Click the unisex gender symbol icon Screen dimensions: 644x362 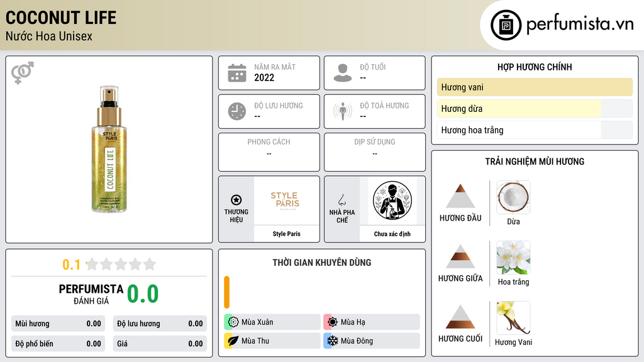tap(22, 73)
